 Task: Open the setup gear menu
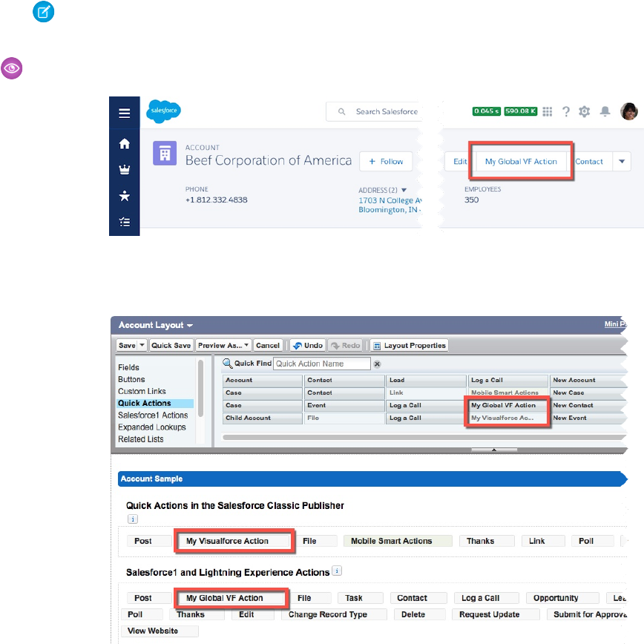point(585,111)
